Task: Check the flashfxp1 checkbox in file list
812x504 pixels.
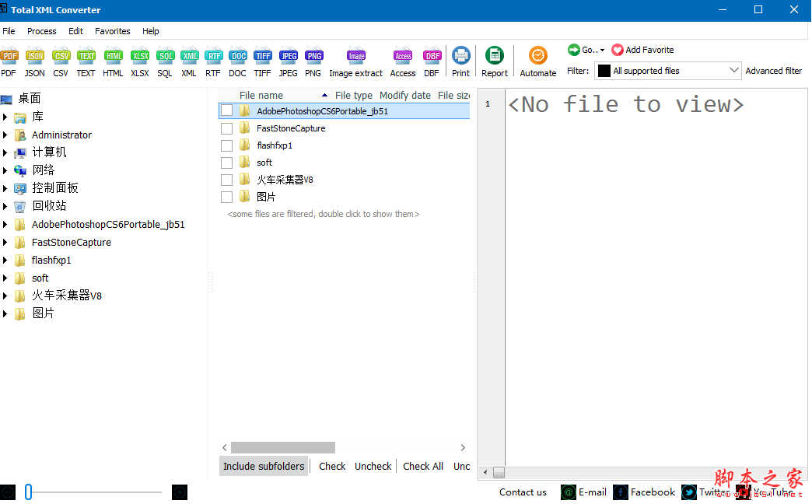Action: 227,145
